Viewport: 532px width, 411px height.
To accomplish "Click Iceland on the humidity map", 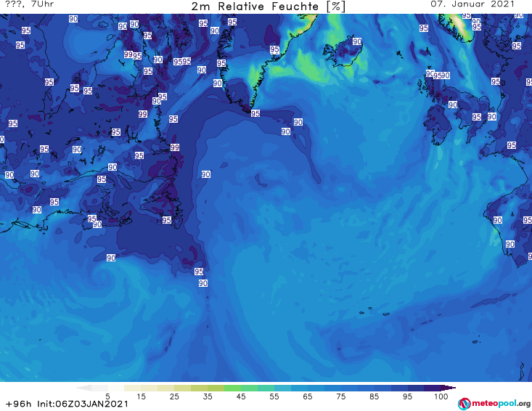I will pyautogui.click(x=343, y=52).
